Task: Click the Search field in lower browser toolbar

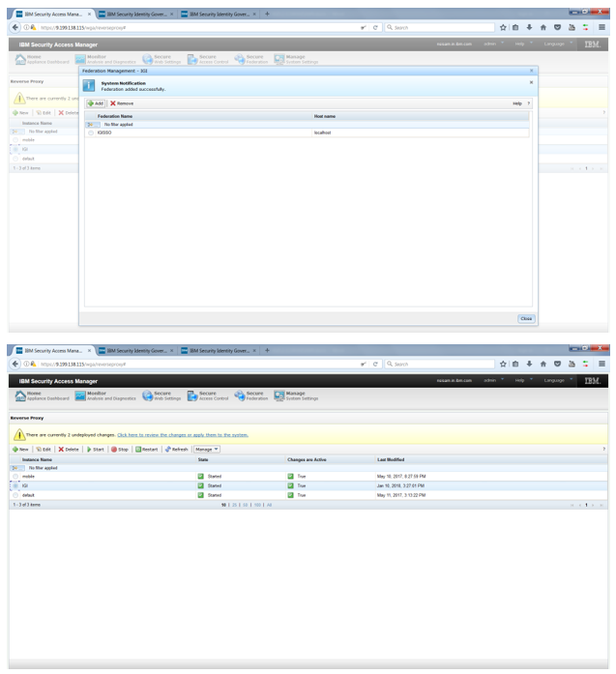Action: pyautogui.click(x=439, y=365)
